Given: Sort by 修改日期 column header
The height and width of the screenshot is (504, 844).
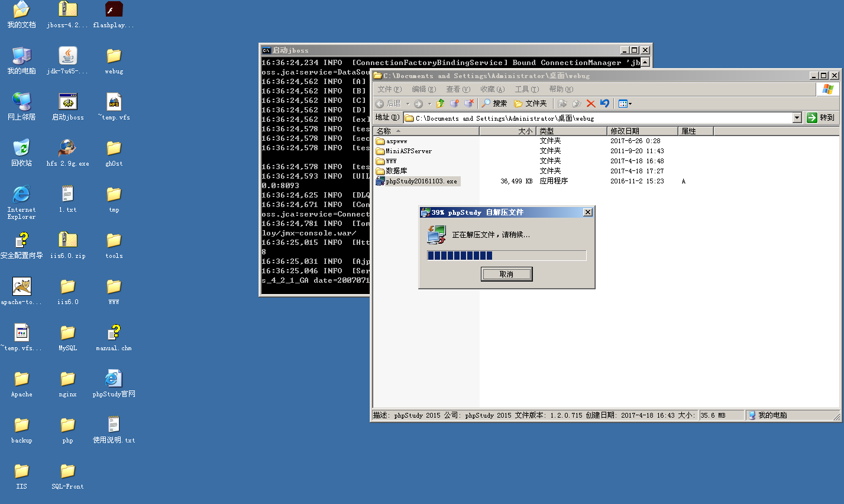Looking at the screenshot, I should [643, 131].
